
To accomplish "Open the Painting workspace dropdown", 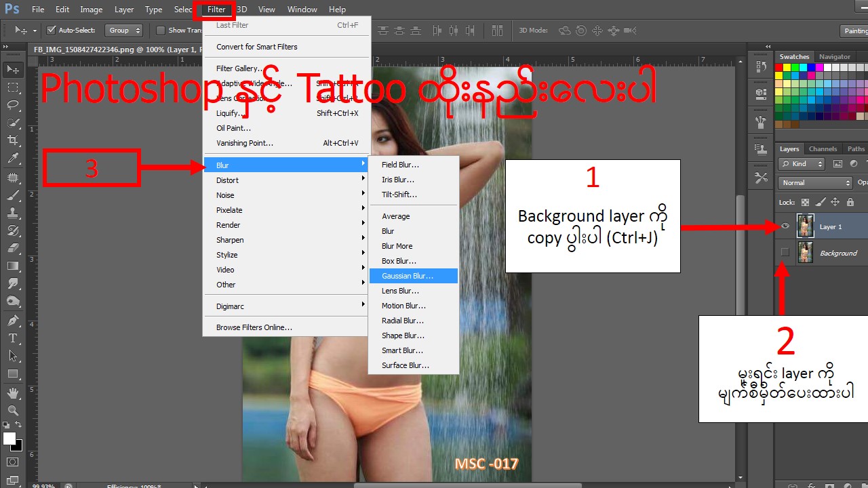I will coord(854,30).
